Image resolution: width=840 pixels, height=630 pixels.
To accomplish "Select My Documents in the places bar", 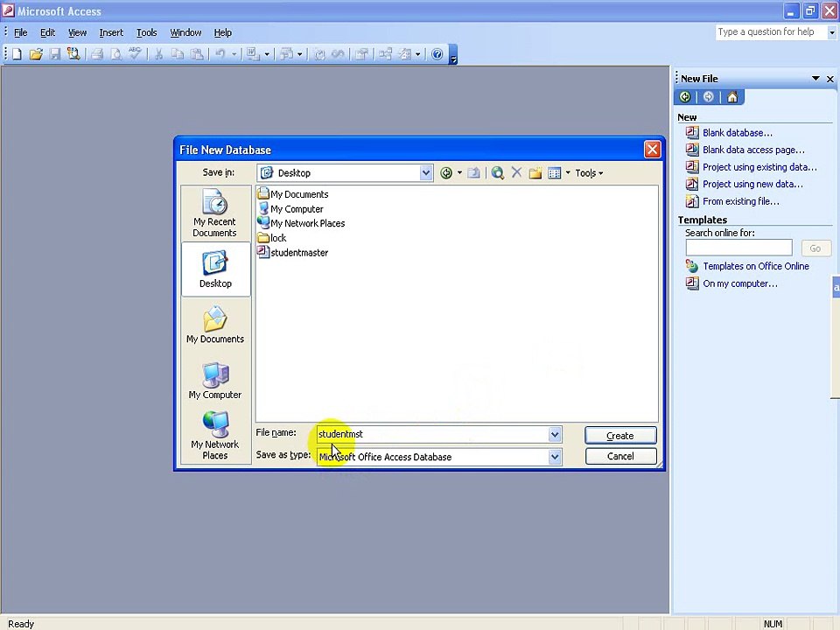I will click(215, 325).
